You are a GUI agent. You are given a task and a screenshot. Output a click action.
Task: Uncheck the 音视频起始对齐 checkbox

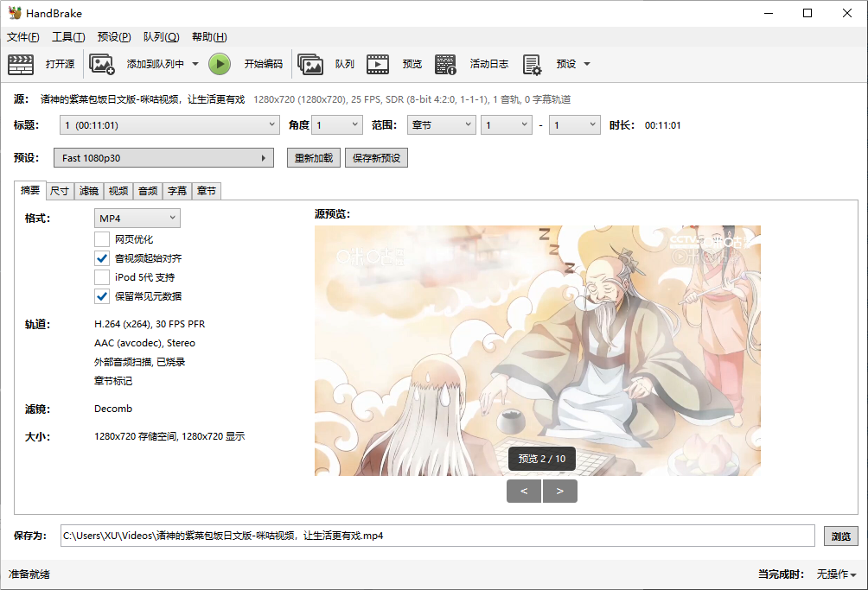point(102,258)
